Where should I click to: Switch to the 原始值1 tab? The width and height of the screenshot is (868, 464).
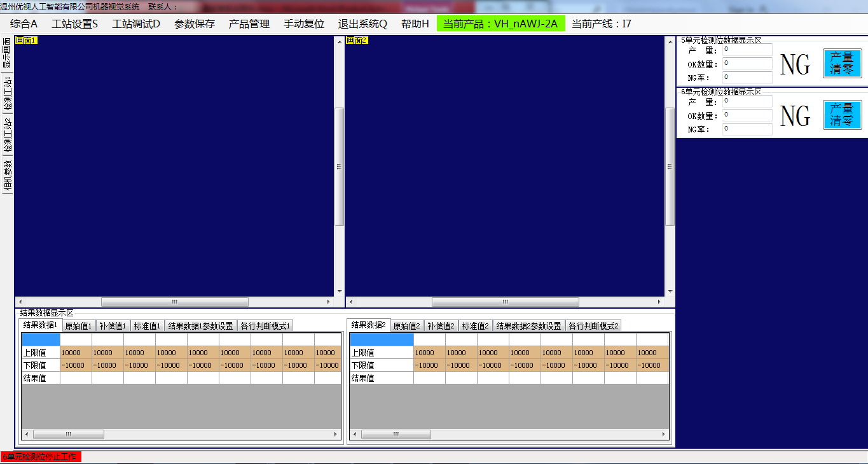78,326
